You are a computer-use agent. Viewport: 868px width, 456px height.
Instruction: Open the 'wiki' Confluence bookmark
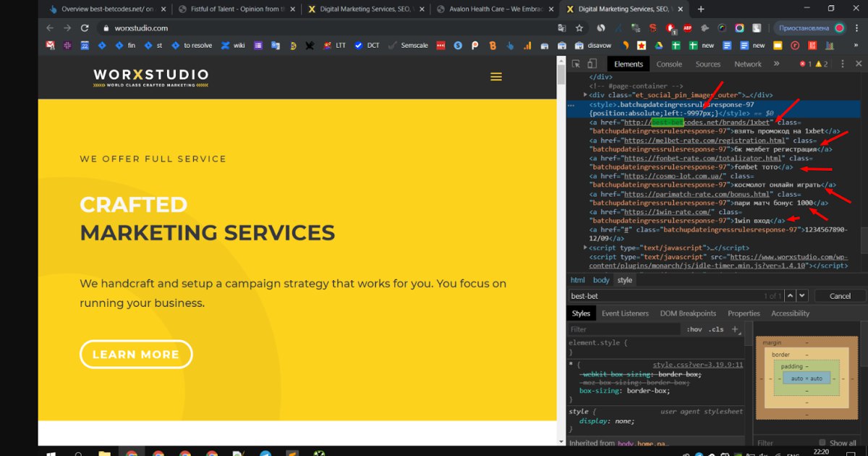234,45
